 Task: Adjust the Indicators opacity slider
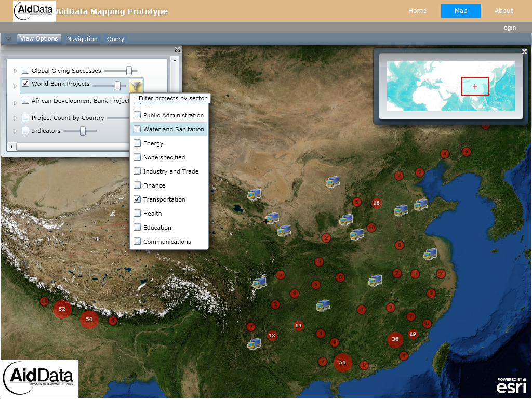pos(83,131)
